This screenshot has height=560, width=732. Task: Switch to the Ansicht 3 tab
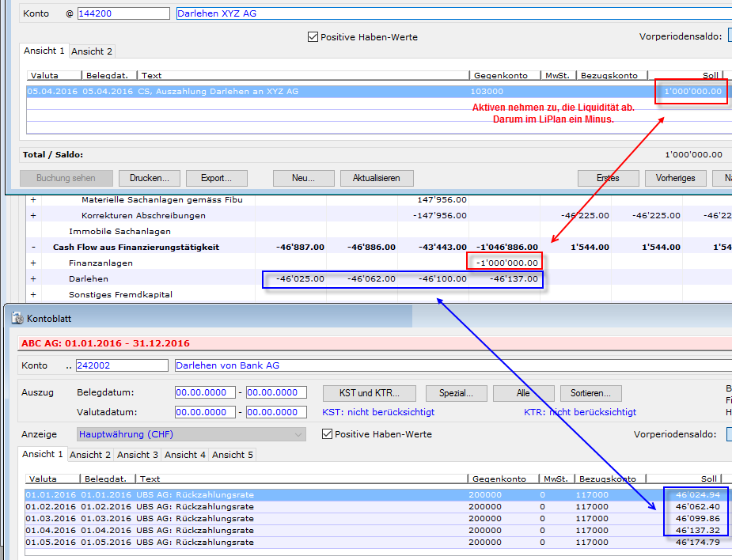click(x=138, y=455)
